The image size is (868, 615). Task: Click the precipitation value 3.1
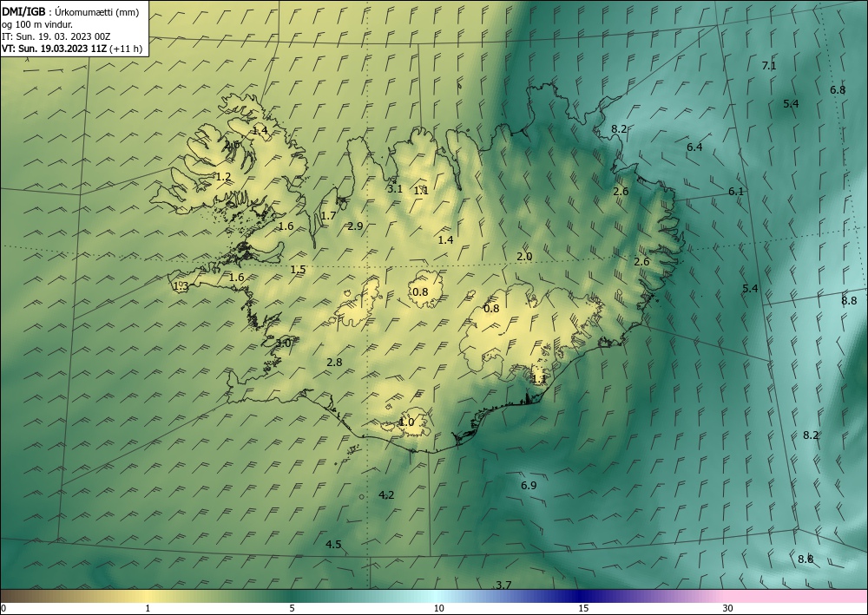point(395,188)
